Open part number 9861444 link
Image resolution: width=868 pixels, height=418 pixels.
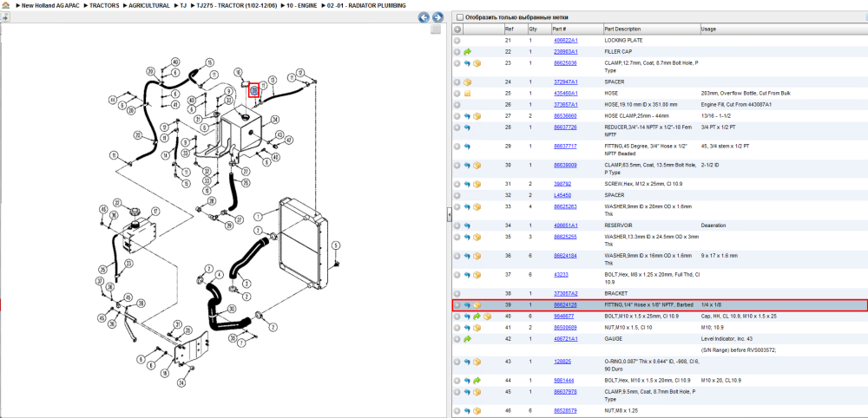tap(563, 381)
